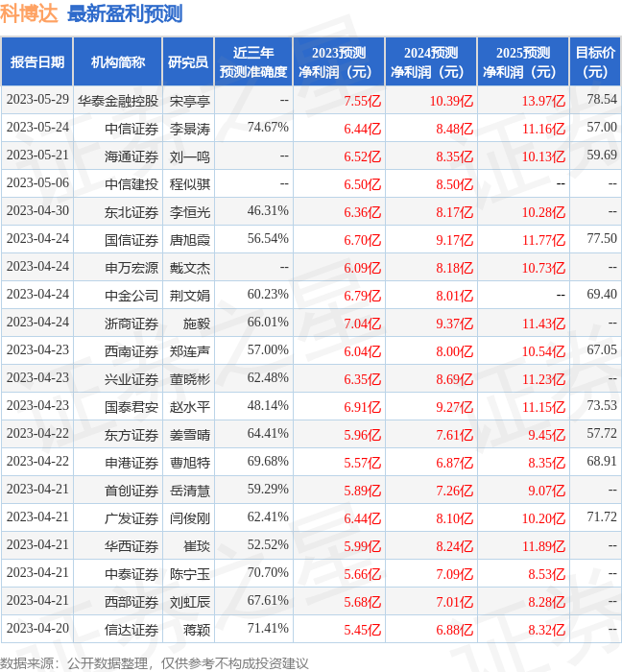Click researcher name 董晓彬
This screenshot has width=622, height=672.
(190, 380)
